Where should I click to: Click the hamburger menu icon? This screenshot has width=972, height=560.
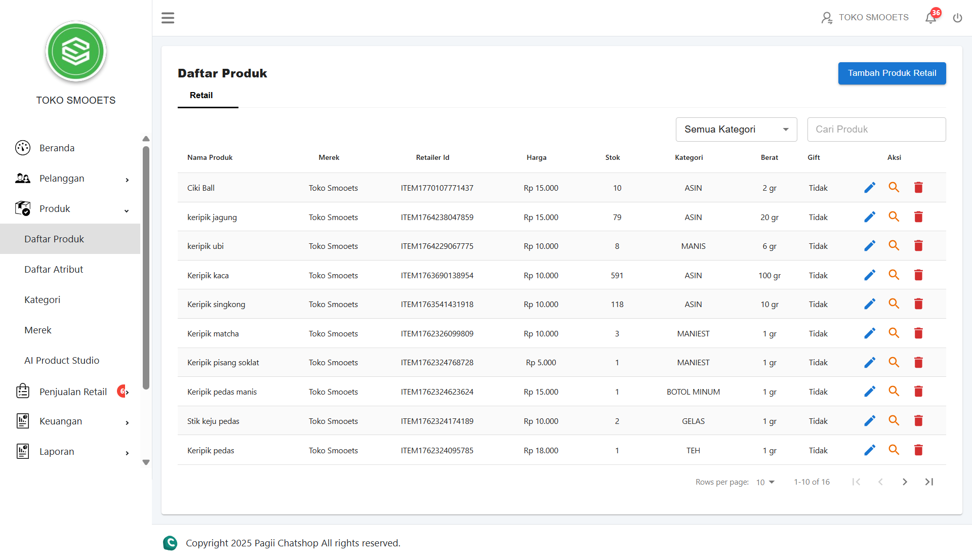[x=168, y=18]
